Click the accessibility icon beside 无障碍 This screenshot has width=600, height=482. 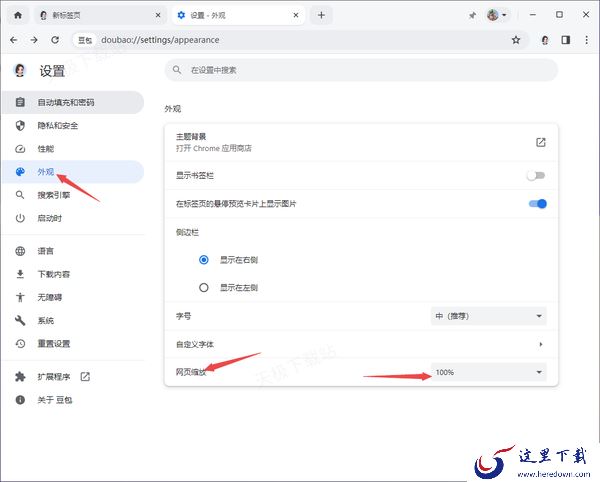(20, 297)
